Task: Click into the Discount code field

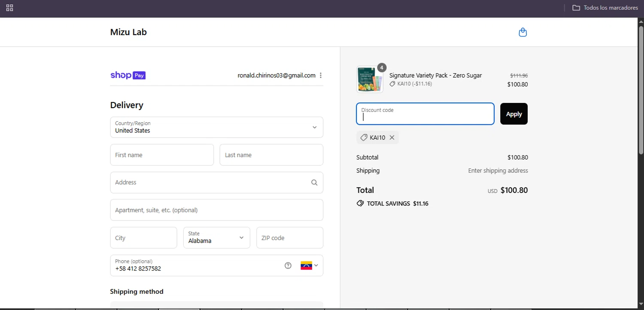Action: pos(425,114)
